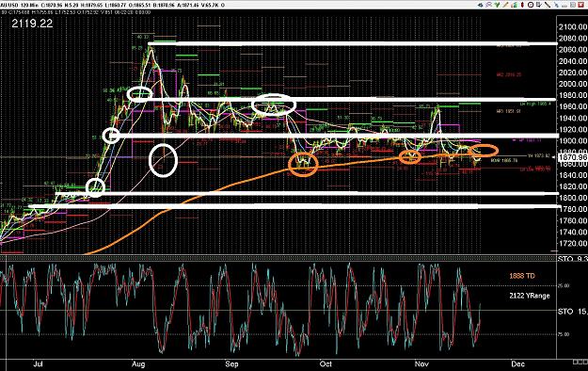Click the 1920.00 price axis label
Screen dimensions: 588x371
click(x=573, y=129)
